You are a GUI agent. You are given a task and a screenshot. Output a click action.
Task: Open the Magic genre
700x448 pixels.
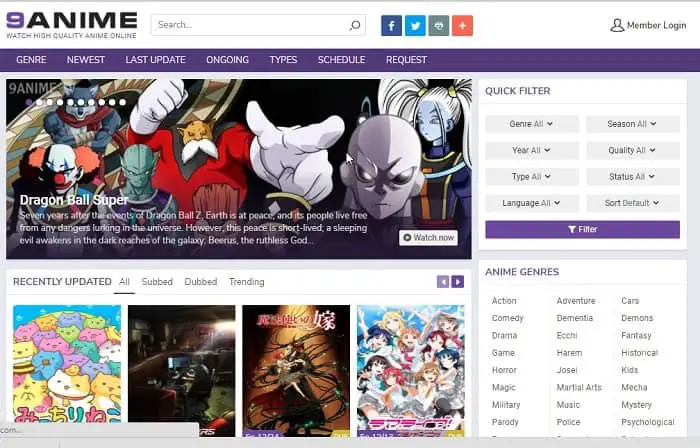tap(504, 388)
